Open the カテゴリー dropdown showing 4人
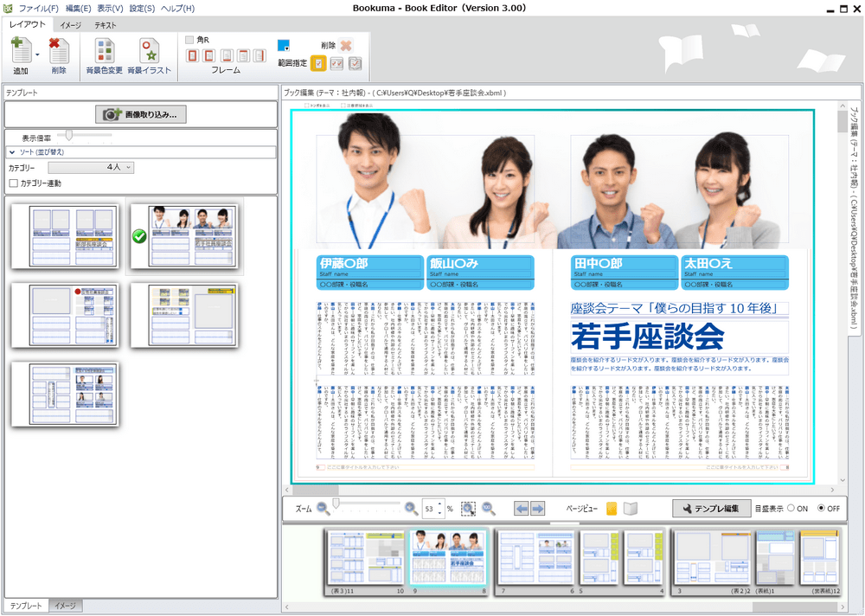 91,167
